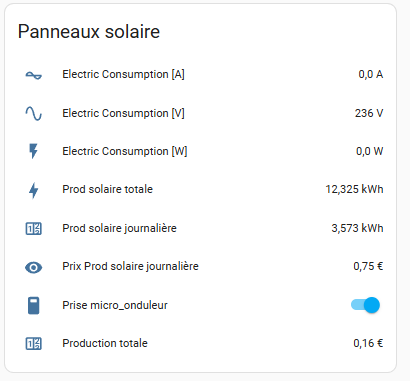Click the Prise micro_onduleur label
This screenshot has height=381, width=410.
coord(115,305)
